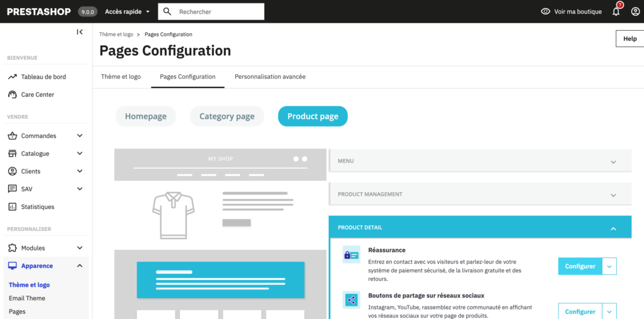The image size is (644, 319).
Task: Click the Care Center headset icon
Action: tap(12, 94)
